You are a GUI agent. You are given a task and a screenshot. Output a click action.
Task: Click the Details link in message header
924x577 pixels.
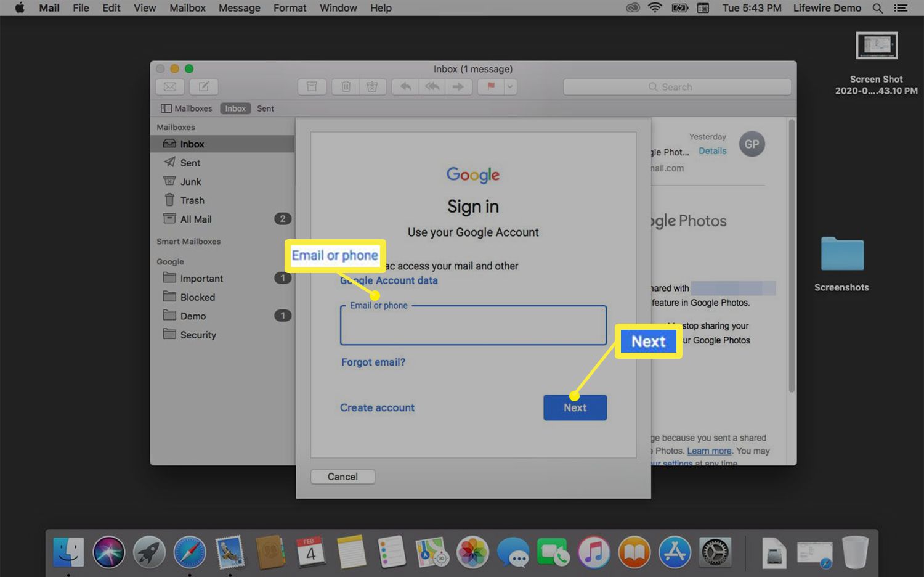pos(712,151)
